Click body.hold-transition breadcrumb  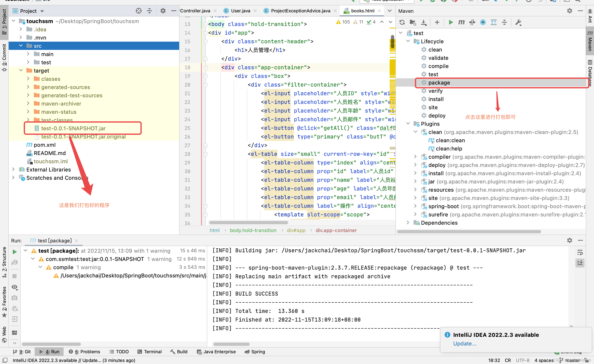pos(253,230)
